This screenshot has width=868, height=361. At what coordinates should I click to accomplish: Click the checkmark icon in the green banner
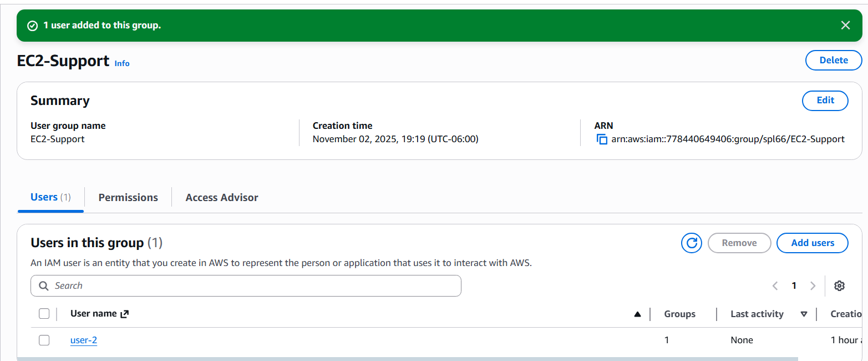coord(32,26)
